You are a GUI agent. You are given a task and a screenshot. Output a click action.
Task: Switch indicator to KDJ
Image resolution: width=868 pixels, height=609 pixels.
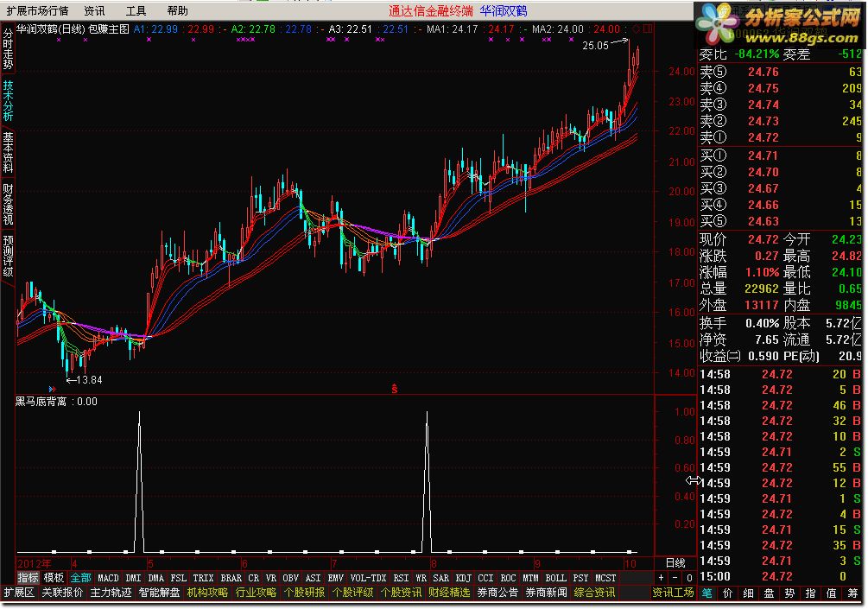[x=463, y=577]
